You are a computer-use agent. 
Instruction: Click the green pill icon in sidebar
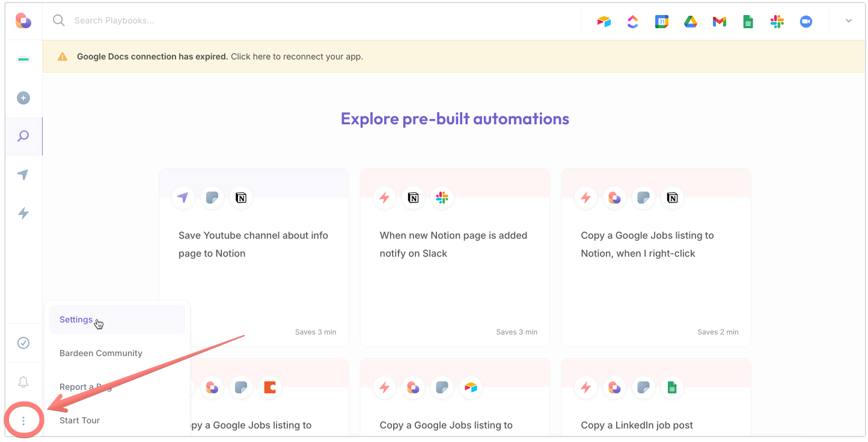[x=23, y=59]
